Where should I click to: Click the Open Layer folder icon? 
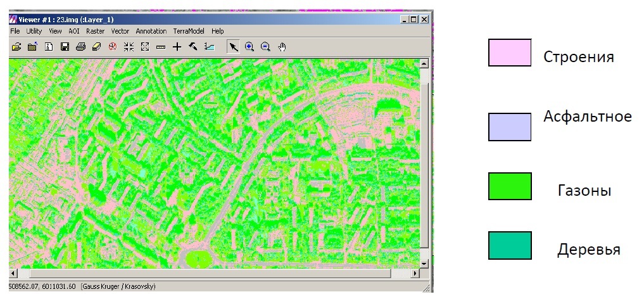click(16, 46)
